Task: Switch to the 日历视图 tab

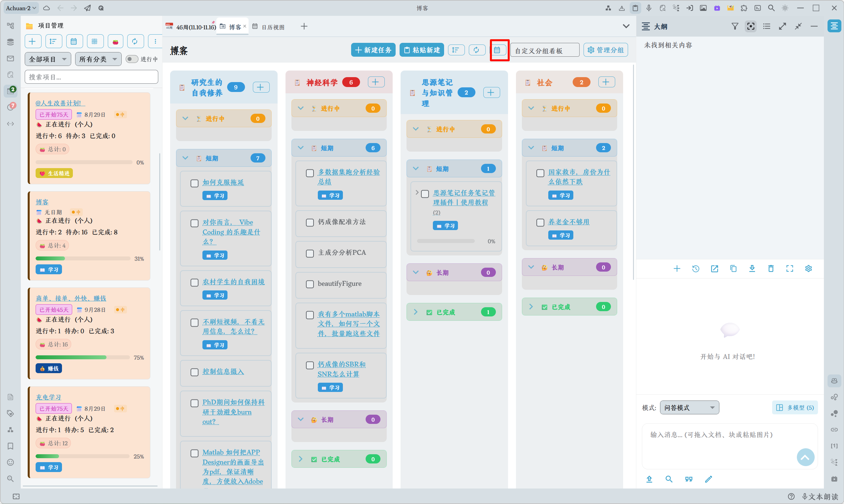Action: tap(272, 27)
